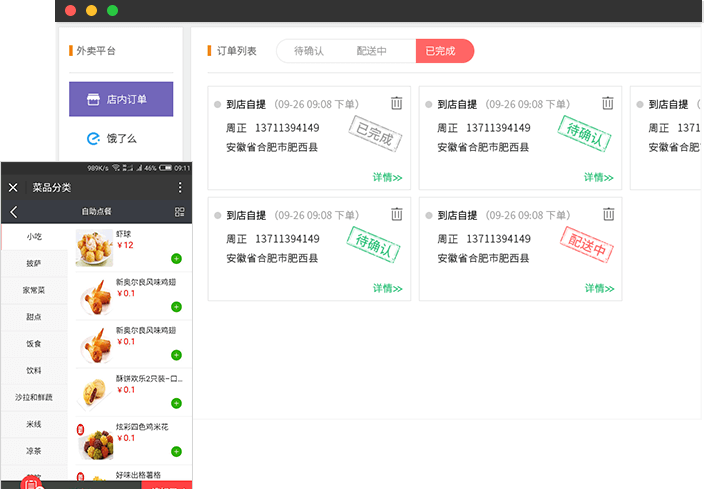Click the ¥12 price of 虾球
The image size is (705, 489).
[125, 245]
